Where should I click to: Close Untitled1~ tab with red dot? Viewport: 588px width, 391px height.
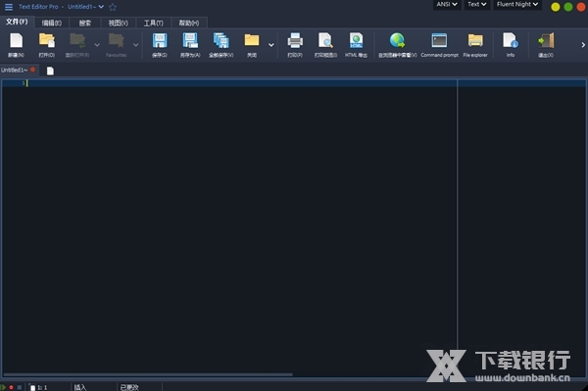pos(33,70)
